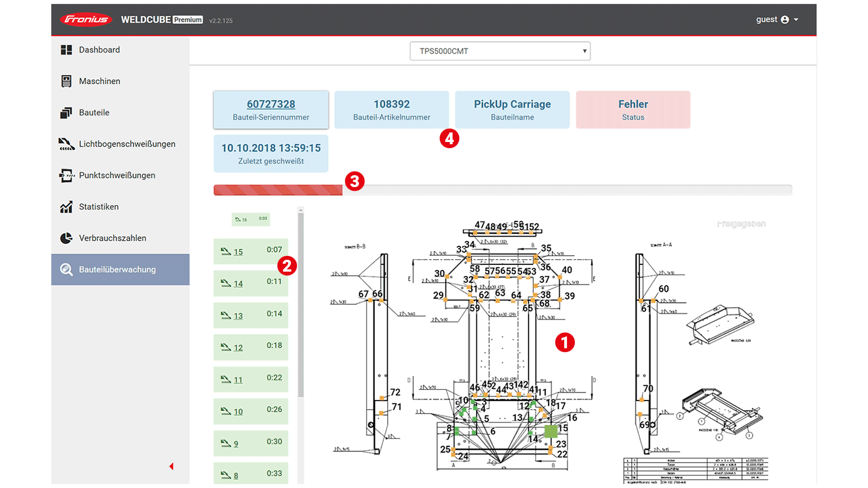
Task: Click the red welding progress bar
Action: [x=278, y=190]
